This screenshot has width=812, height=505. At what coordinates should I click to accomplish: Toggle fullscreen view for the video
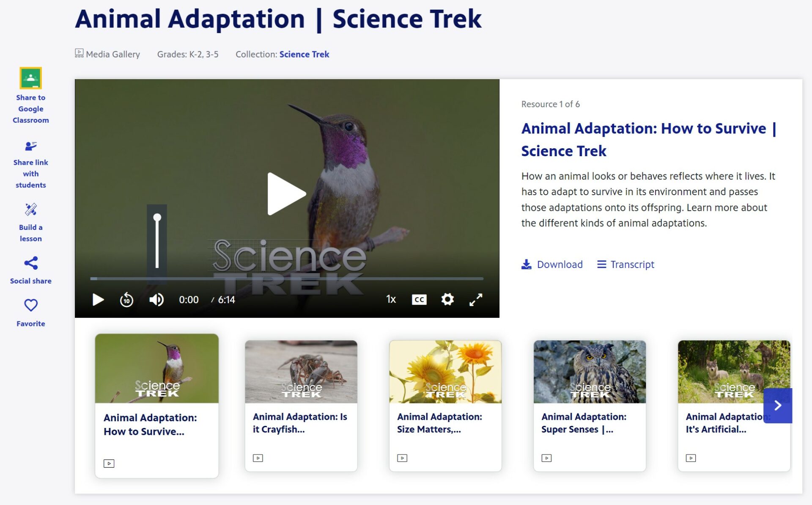477,299
